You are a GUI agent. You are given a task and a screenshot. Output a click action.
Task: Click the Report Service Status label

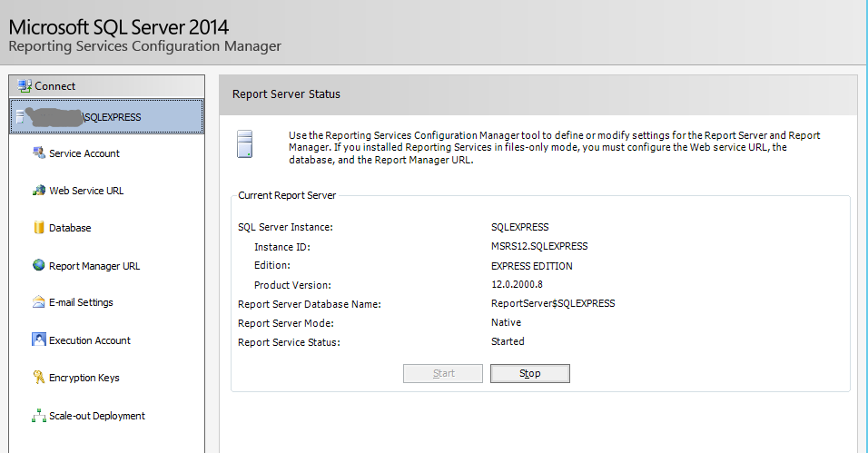(289, 342)
